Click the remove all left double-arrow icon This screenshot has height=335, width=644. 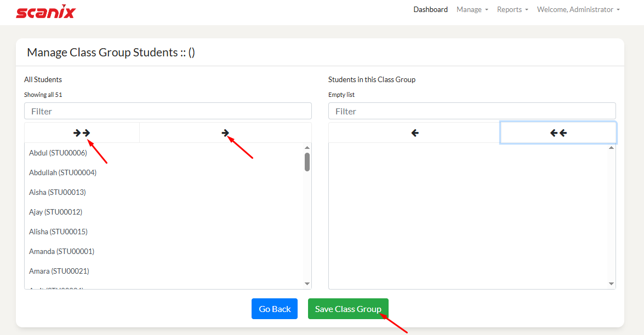(558, 133)
